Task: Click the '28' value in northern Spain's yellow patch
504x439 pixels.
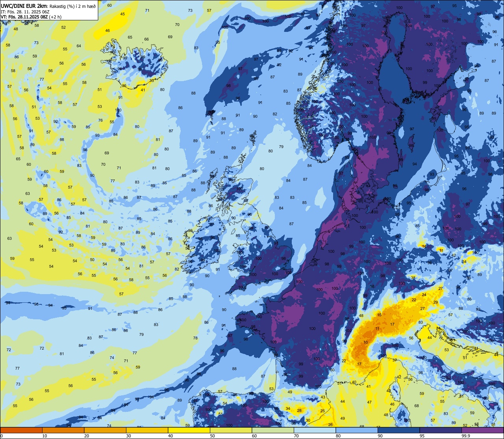Action: 299,411
